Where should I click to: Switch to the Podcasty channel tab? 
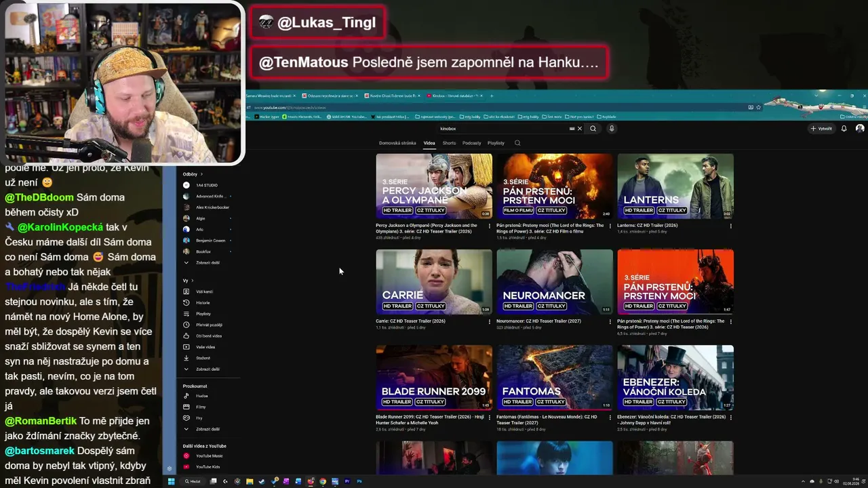471,143
